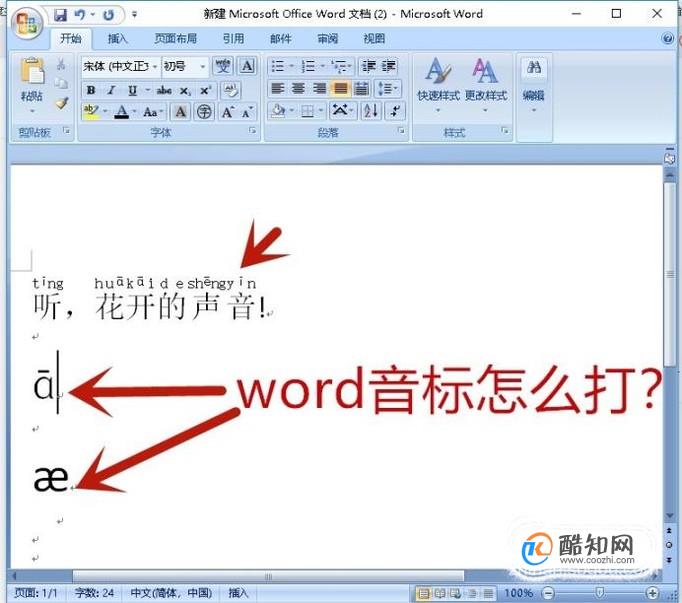Toggle character shading (shaded A)
682x603 pixels.
(x=181, y=112)
